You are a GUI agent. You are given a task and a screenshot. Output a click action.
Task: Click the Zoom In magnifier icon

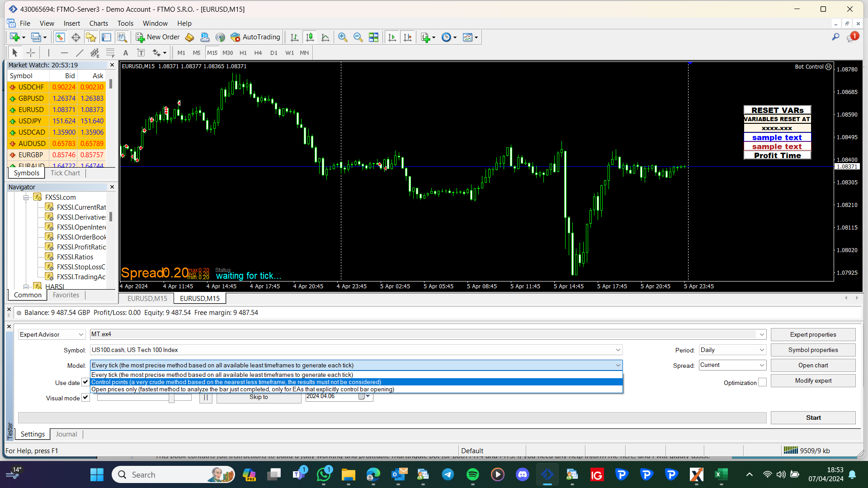[x=343, y=38]
